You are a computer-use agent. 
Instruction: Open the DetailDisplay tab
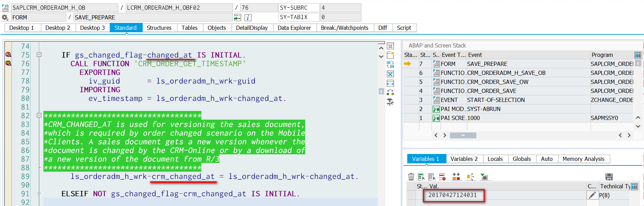[x=252, y=28]
